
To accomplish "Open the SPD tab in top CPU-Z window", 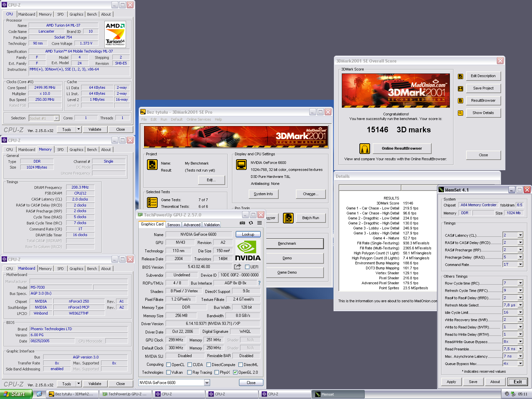I will 61,14.
